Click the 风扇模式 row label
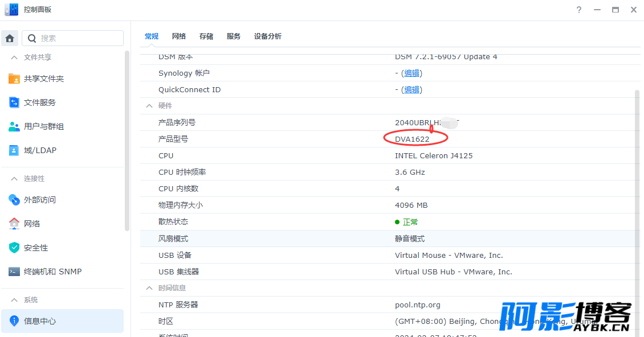Viewport: 644px width, 337px height. [173, 239]
